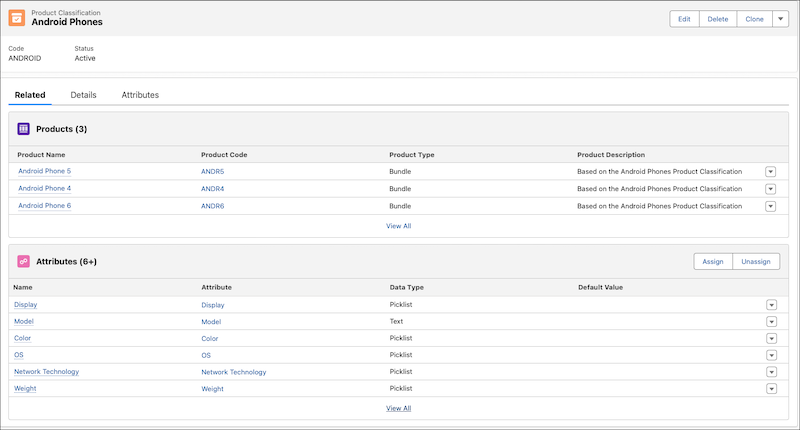Open the ANDR6 product code link

pos(212,207)
